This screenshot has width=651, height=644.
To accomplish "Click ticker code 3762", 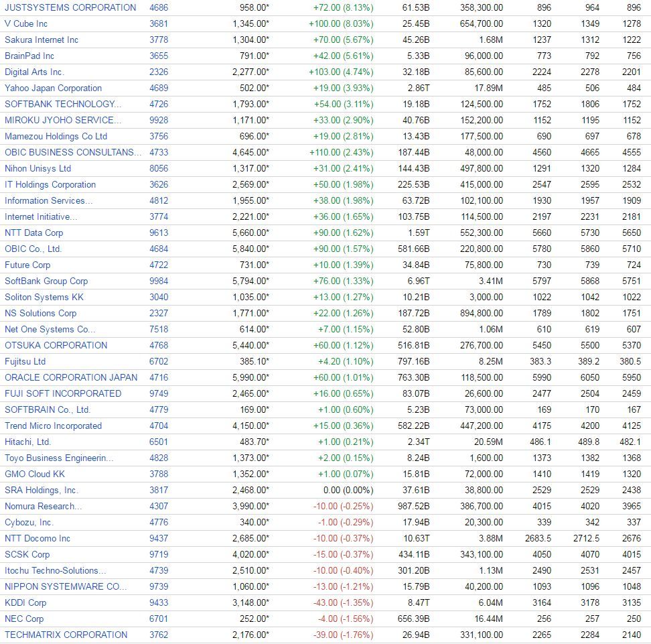I will coord(159,636).
